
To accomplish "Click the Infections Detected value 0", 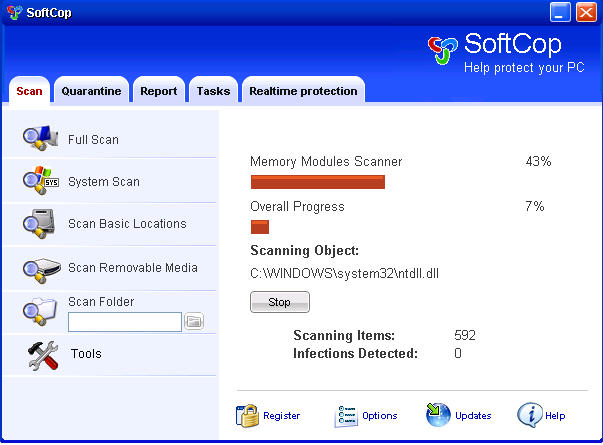I will coord(458,353).
